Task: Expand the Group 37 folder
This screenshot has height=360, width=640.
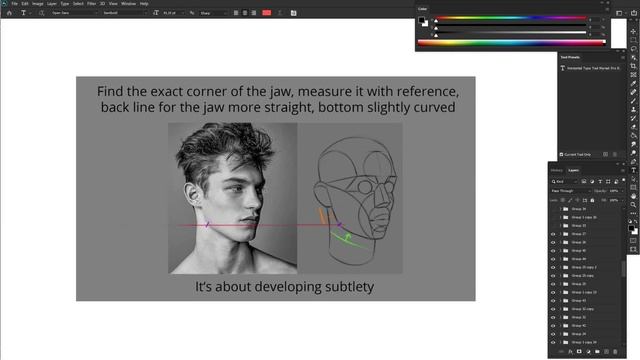Action: (x=560, y=234)
